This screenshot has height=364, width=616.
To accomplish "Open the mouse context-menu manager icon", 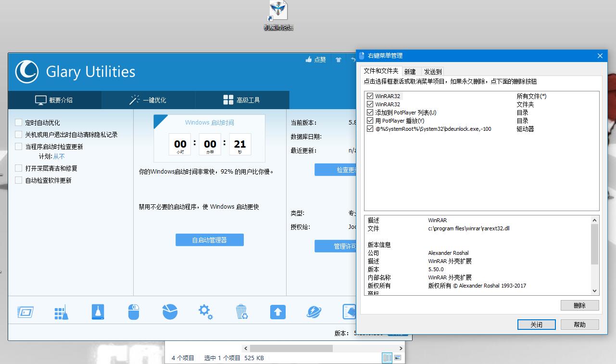I will coord(134,312).
